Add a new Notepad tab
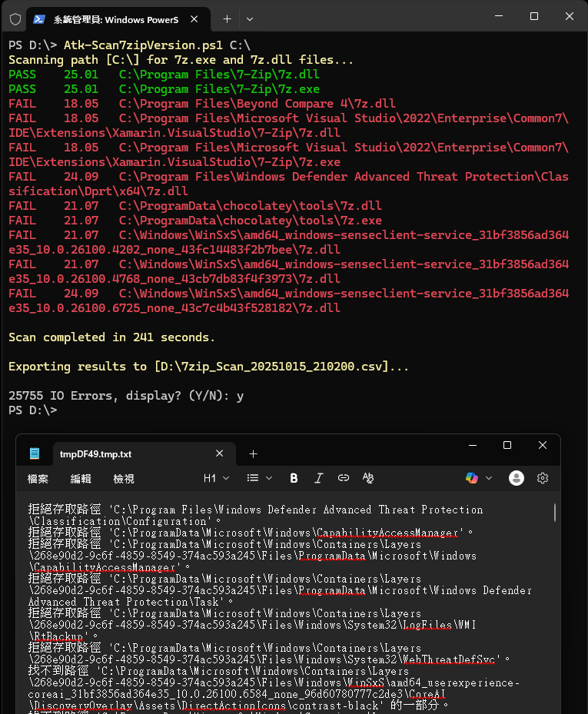 254,454
